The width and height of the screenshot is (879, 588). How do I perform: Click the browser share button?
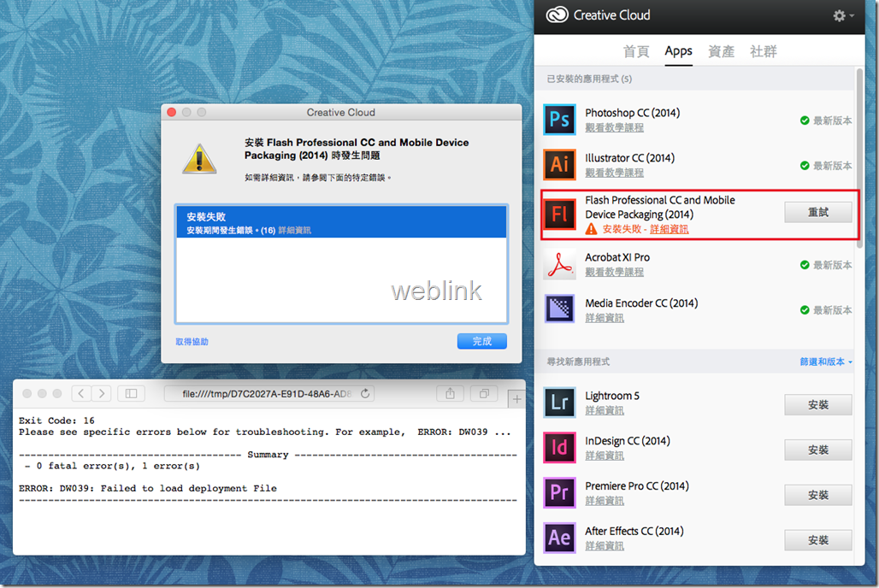[x=450, y=393]
